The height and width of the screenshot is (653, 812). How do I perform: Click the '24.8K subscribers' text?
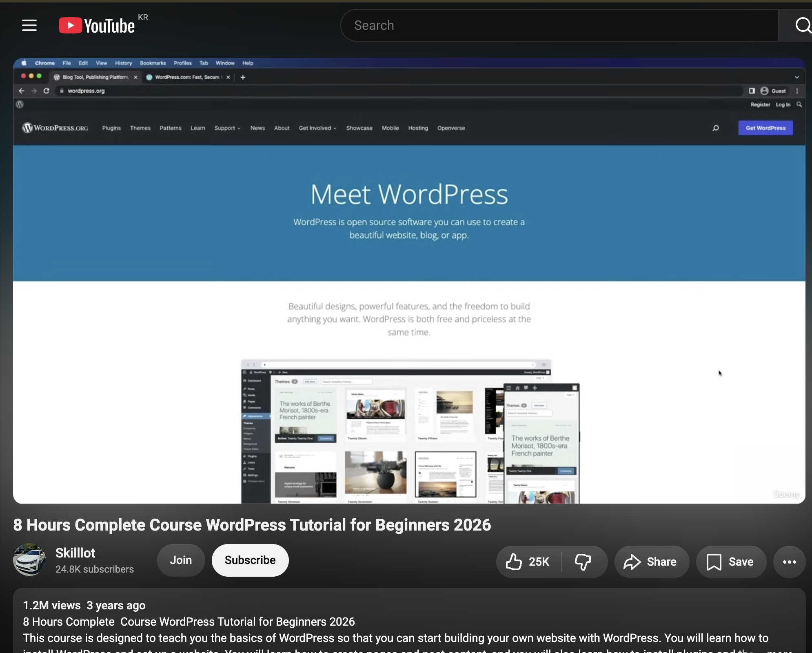pyautogui.click(x=95, y=569)
